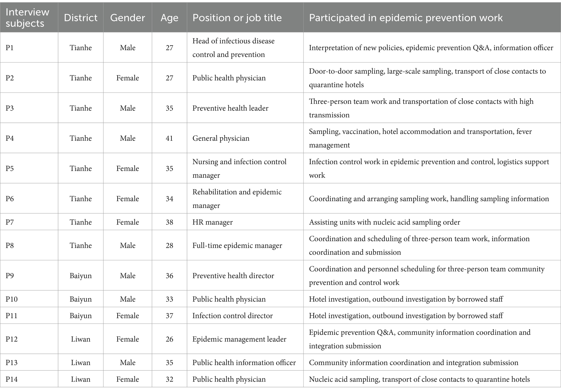Select the District column header

pos(81,18)
